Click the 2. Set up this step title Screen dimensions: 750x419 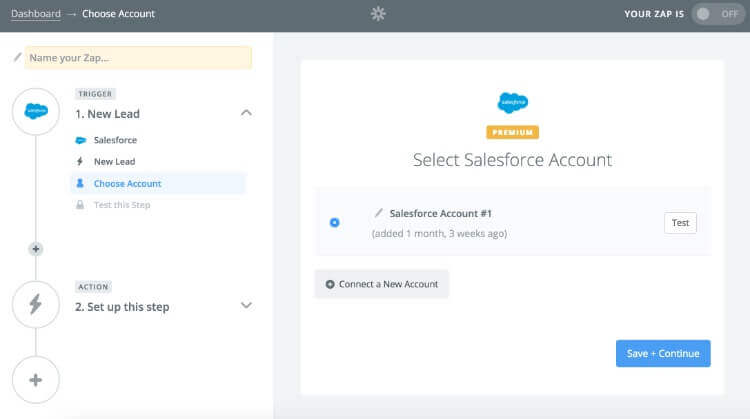click(122, 307)
